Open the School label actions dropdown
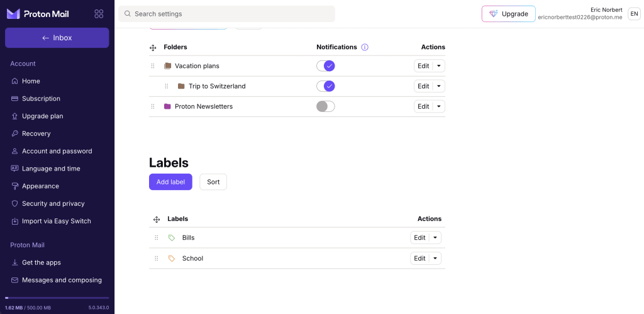Image resolution: width=644 pixels, height=314 pixels. pos(435,259)
